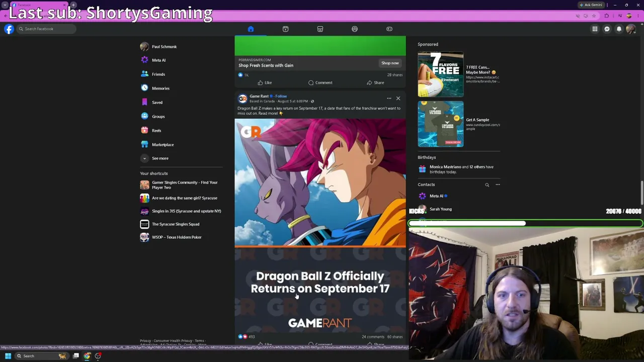The image size is (644, 362).
Task: Open the Terms footer link
Action: (199, 341)
